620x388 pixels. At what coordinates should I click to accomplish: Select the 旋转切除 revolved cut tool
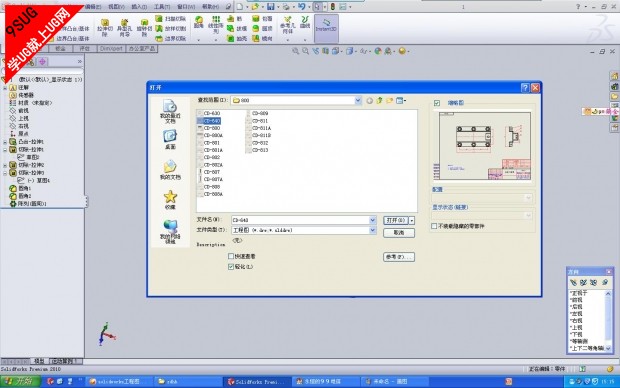[x=144, y=28]
